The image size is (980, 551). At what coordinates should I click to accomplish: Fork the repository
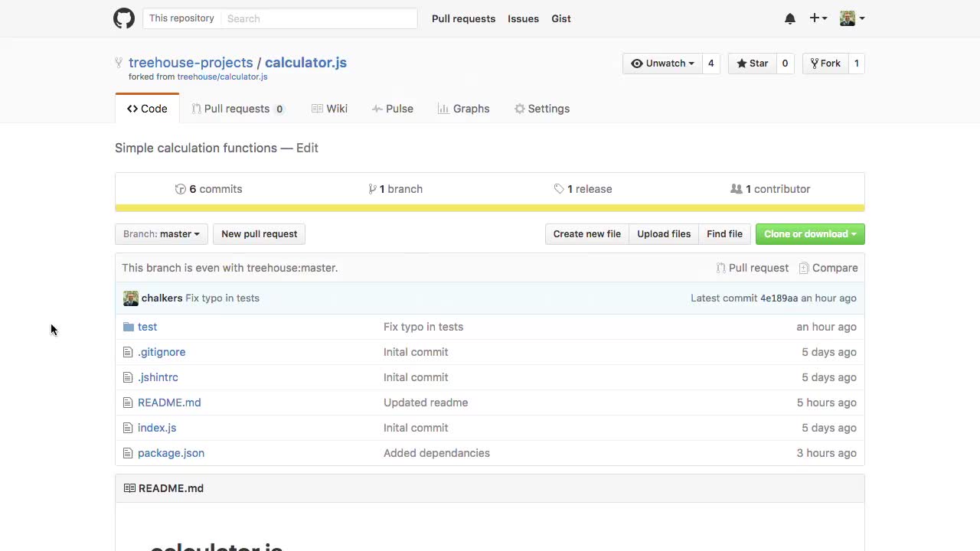(x=825, y=64)
